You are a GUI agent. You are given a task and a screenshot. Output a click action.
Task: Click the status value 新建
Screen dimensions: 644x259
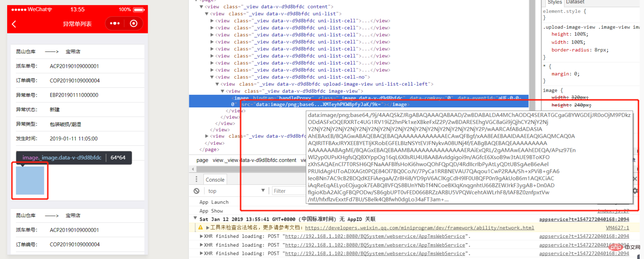click(55, 110)
